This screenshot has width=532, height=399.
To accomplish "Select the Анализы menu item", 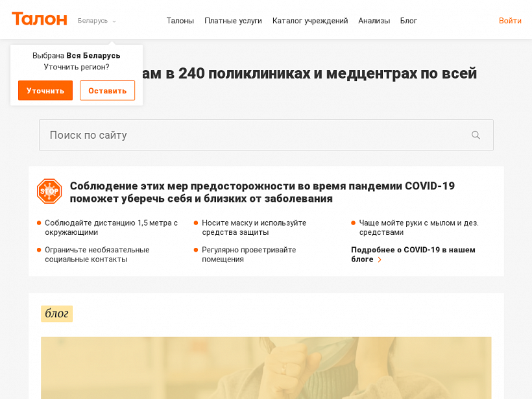I will 374,21.
